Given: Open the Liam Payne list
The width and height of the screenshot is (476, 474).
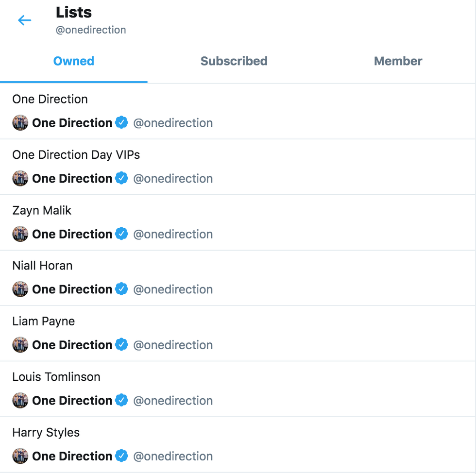Looking at the screenshot, I should tap(44, 321).
